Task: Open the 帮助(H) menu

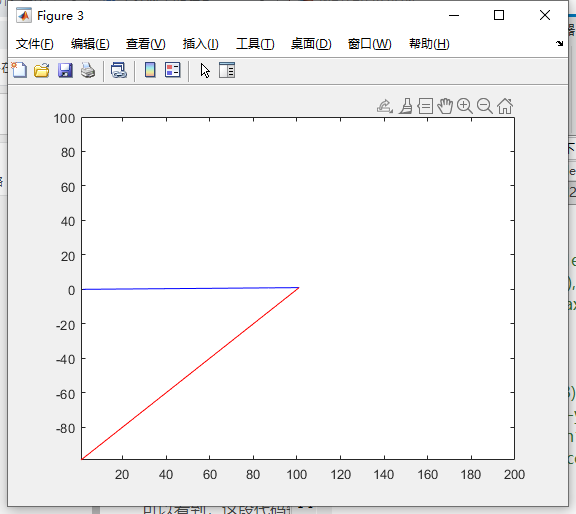Action: [x=429, y=44]
